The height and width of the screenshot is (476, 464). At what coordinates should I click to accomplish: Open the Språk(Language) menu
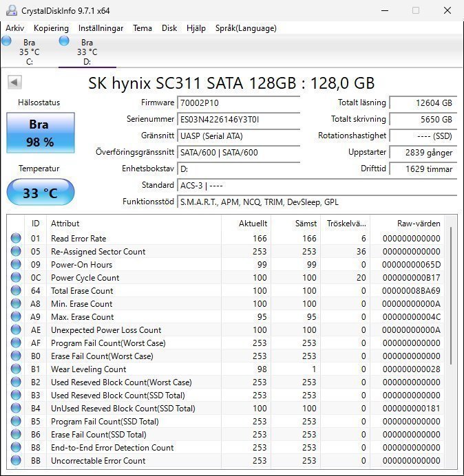pyautogui.click(x=246, y=28)
